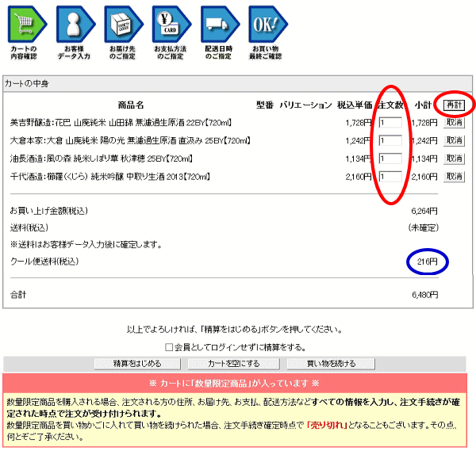Screen dimensions: 476x451
Task: Click the (未確定) shipping status text
Action: coord(423,227)
